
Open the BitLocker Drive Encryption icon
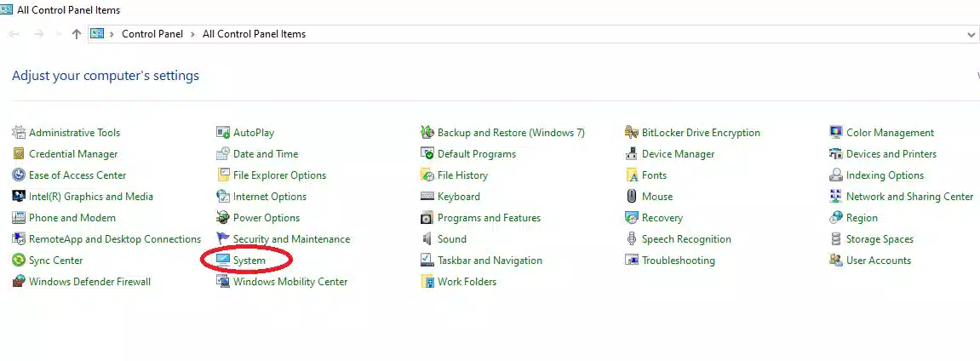632,133
